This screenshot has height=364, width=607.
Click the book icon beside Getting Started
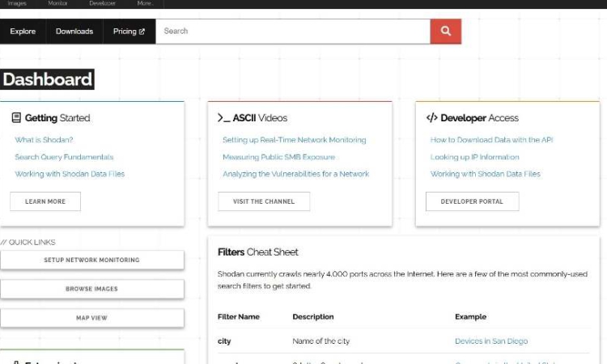(16, 118)
